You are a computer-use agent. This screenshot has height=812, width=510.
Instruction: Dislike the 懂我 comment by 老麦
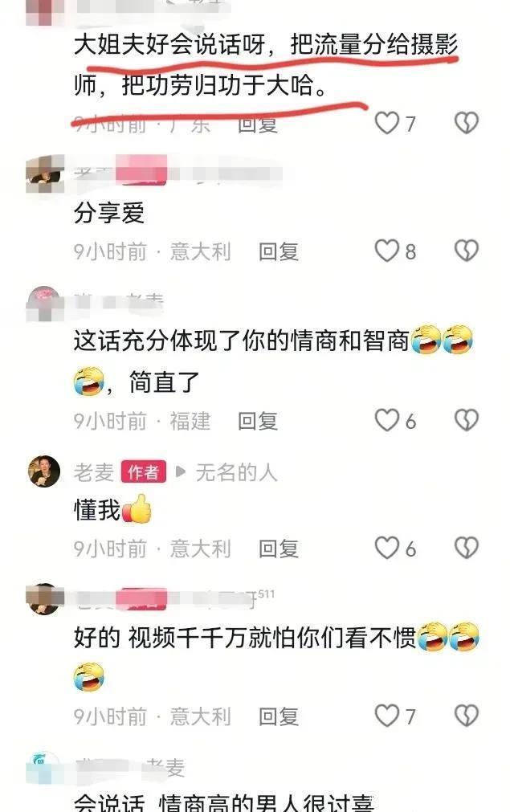pos(467,548)
